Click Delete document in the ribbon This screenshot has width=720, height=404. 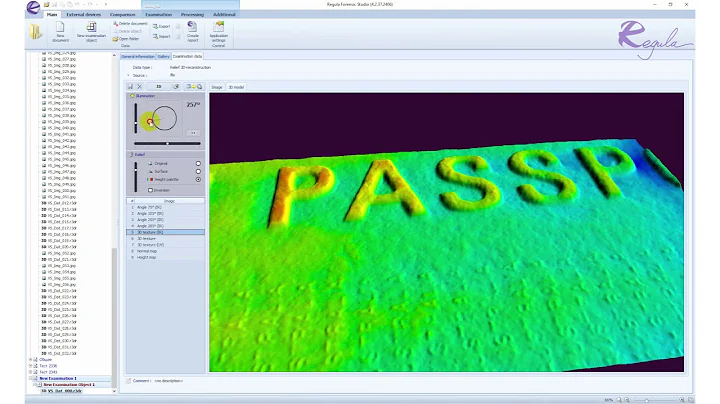click(x=130, y=23)
